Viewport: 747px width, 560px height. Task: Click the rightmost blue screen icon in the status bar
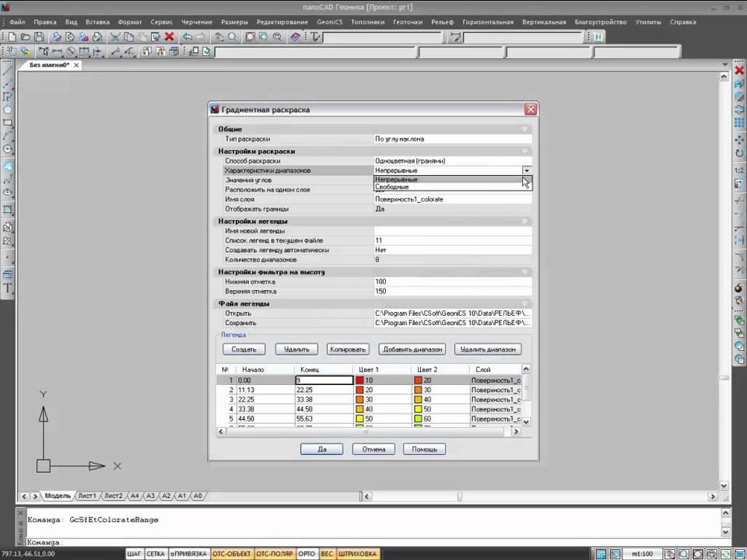(738, 554)
